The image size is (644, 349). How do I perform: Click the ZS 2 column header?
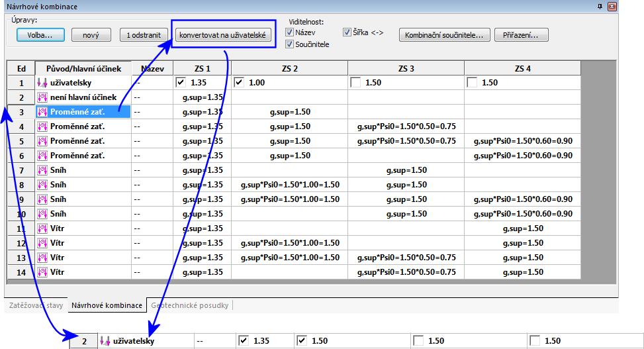(289, 69)
